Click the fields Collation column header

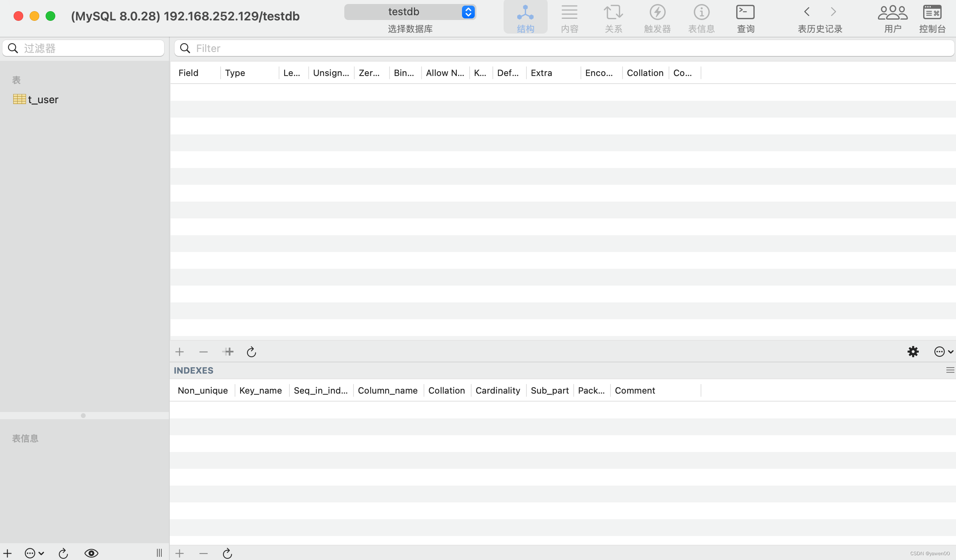(645, 73)
